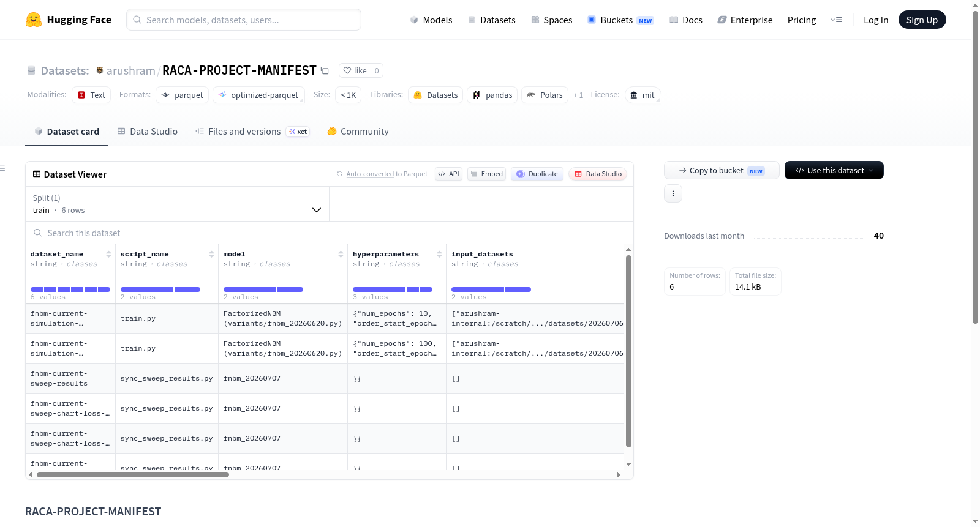Click the table's scroll right arrow
Image resolution: width=980 pixels, height=527 pixels.
point(619,474)
